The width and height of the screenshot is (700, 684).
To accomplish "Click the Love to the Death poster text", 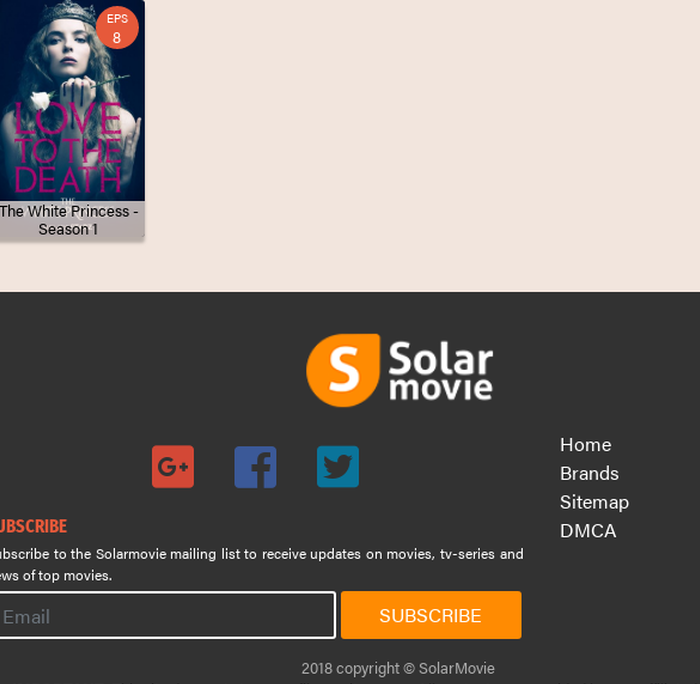I will point(66,150).
